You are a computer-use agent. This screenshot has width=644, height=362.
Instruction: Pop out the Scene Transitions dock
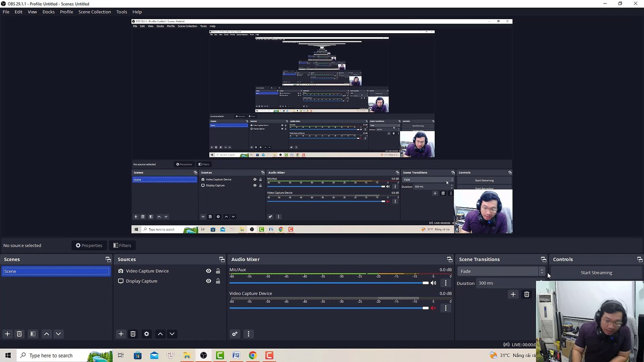point(543,259)
